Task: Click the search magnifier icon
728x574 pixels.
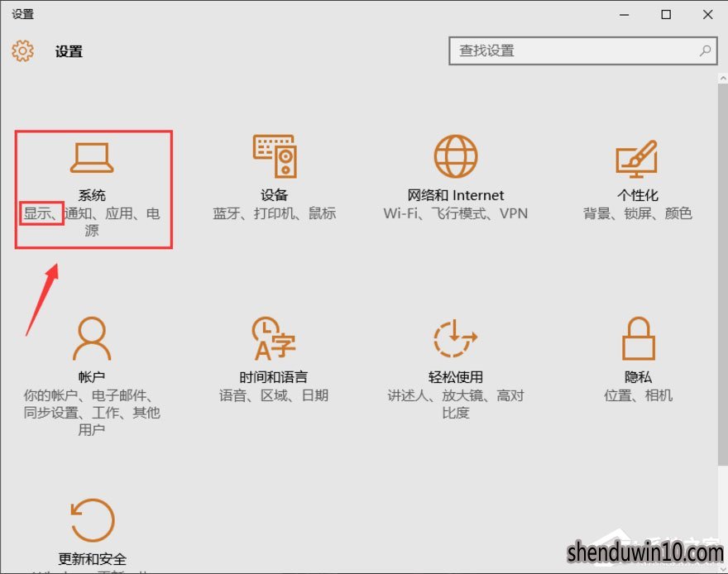Action: click(705, 50)
